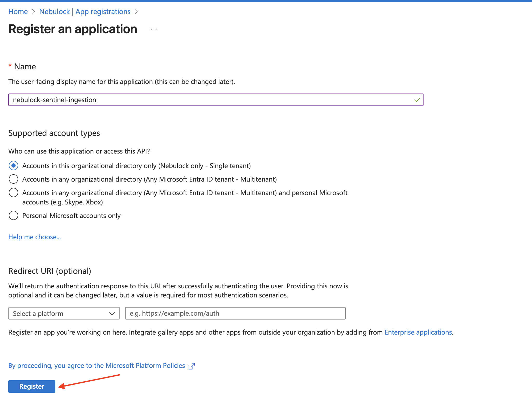This screenshot has height=399, width=532.
Task: Click the chevron after App registrations breadcrumb
Action: point(136,12)
